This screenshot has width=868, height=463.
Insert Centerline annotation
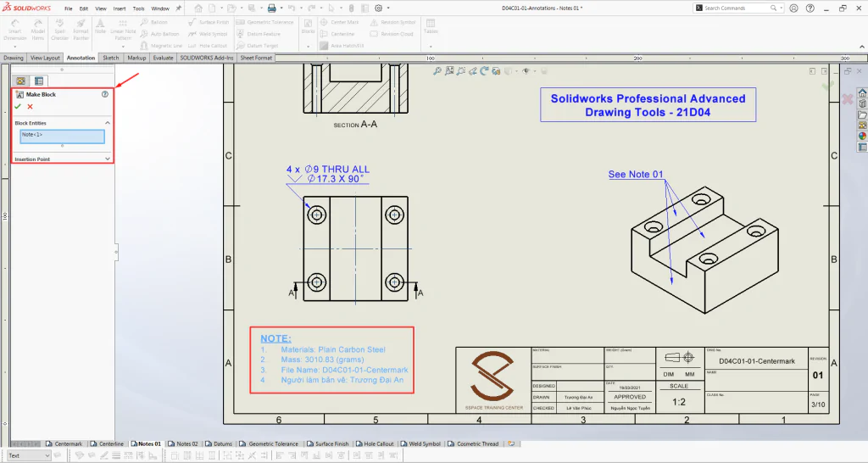coord(337,34)
